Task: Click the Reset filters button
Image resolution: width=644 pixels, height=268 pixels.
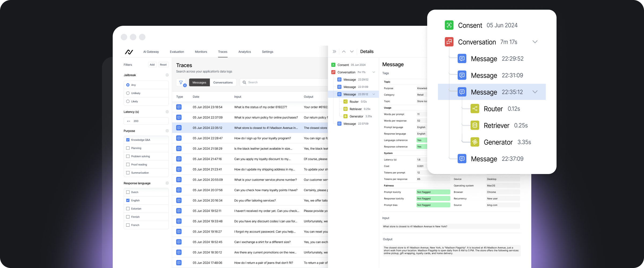Action: pos(163,65)
